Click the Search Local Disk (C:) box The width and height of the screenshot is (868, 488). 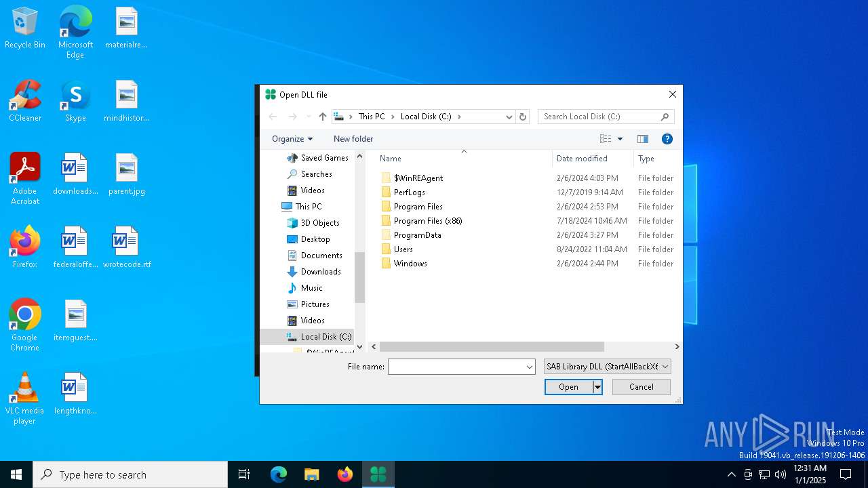[606, 117]
